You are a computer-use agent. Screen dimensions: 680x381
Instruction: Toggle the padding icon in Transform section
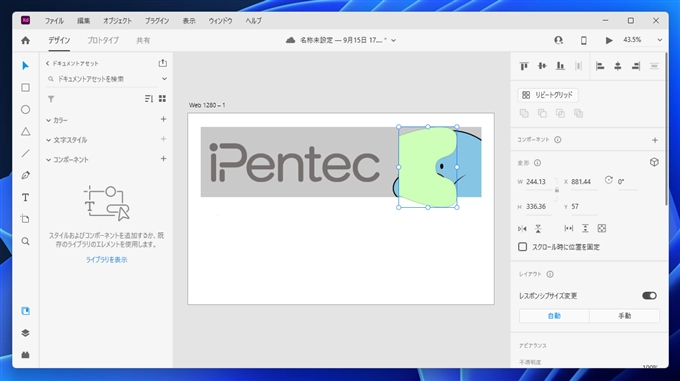tap(602, 228)
